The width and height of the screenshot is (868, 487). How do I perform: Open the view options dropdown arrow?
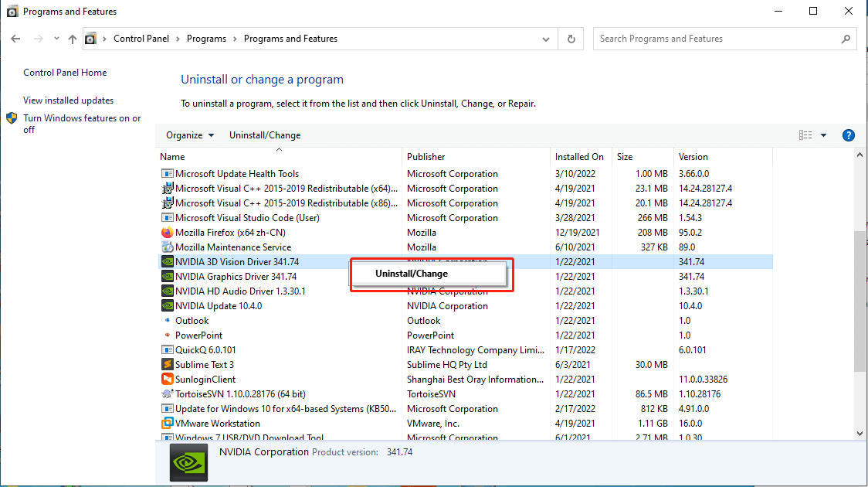(x=824, y=135)
